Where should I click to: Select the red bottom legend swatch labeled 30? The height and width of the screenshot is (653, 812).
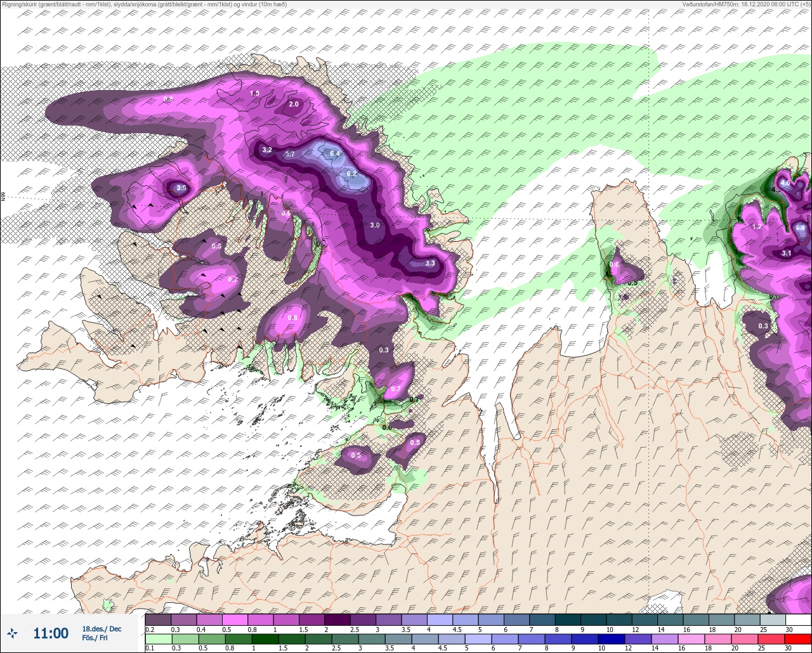pyautogui.click(x=798, y=638)
